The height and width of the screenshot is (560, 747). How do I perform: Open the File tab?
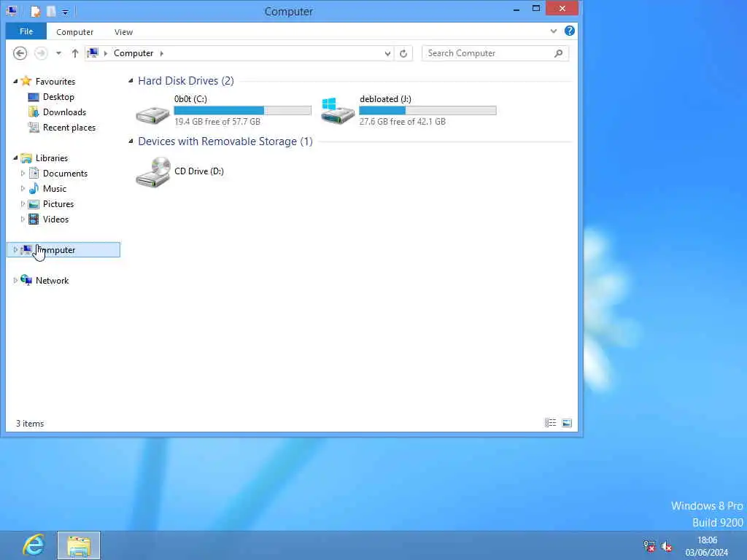pos(26,31)
